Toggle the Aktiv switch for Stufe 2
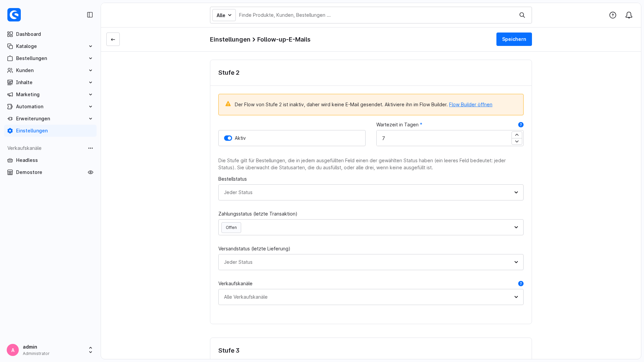The image size is (644, 362). [x=228, y=138]
